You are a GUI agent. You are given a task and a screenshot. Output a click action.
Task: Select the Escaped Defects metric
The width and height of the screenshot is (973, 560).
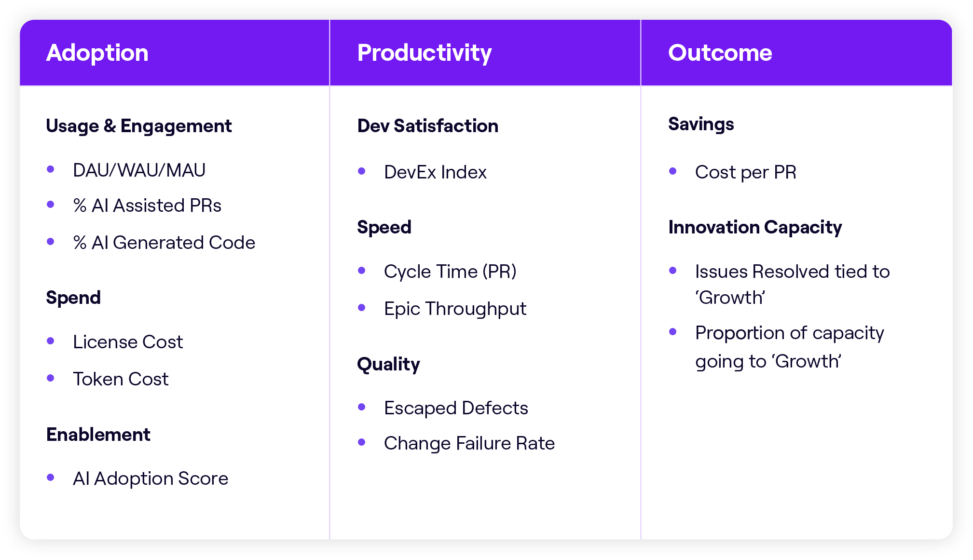(x=456, y=408)
